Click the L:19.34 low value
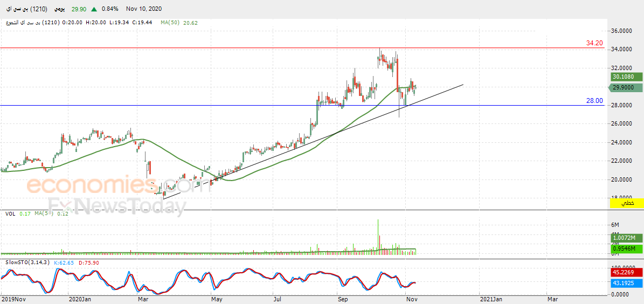Viewport: 644px width, 304px height. [x=119, y=23]
